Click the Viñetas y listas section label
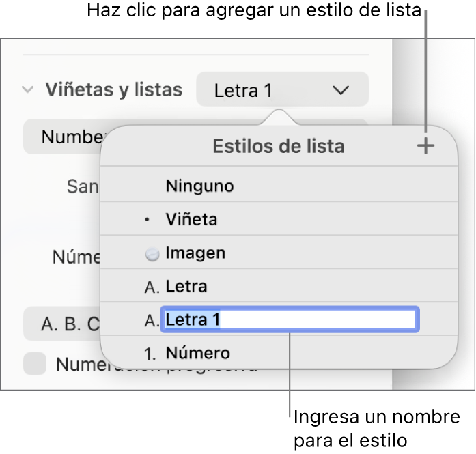Screen dimensions: 476x454 (x=114, y=90)
